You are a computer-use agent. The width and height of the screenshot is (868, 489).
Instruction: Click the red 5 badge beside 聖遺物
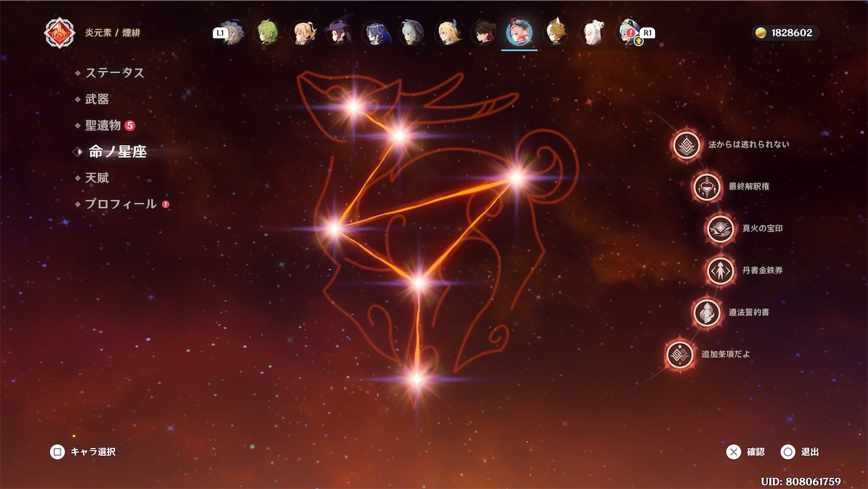pyautogui.click(x=130, y=125)
